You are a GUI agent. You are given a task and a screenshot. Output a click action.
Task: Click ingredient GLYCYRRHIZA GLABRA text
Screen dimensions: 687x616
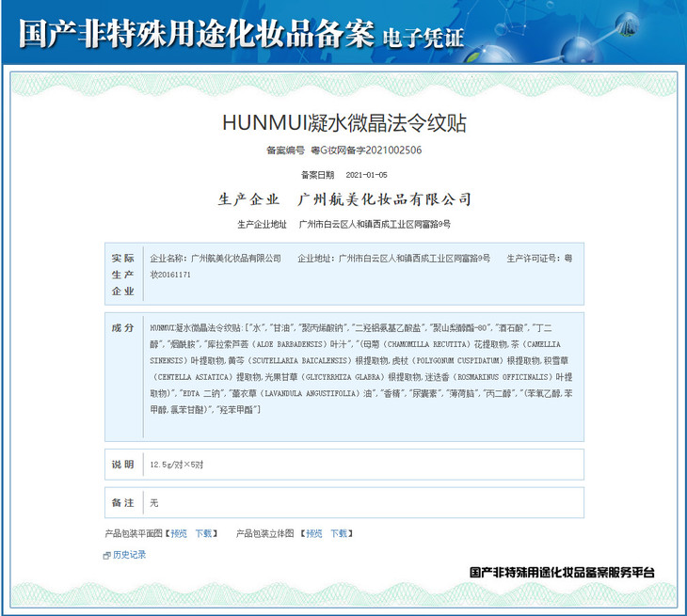click(x=344, y=377)
